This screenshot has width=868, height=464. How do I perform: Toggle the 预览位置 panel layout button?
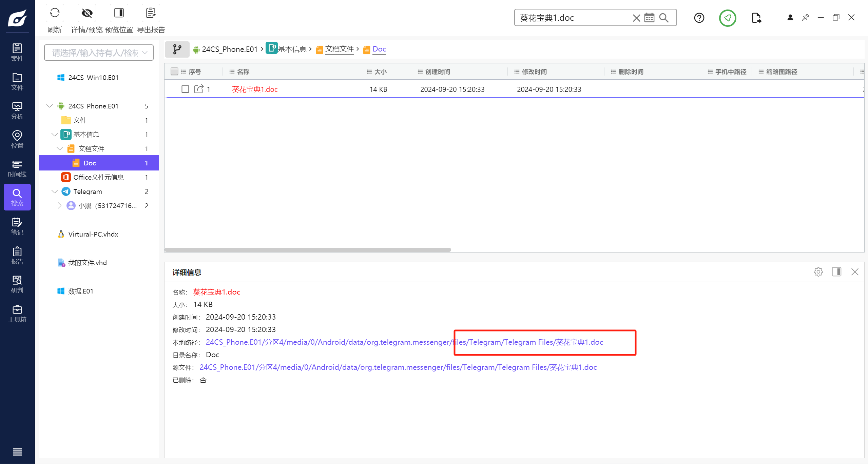pos(119,13)
